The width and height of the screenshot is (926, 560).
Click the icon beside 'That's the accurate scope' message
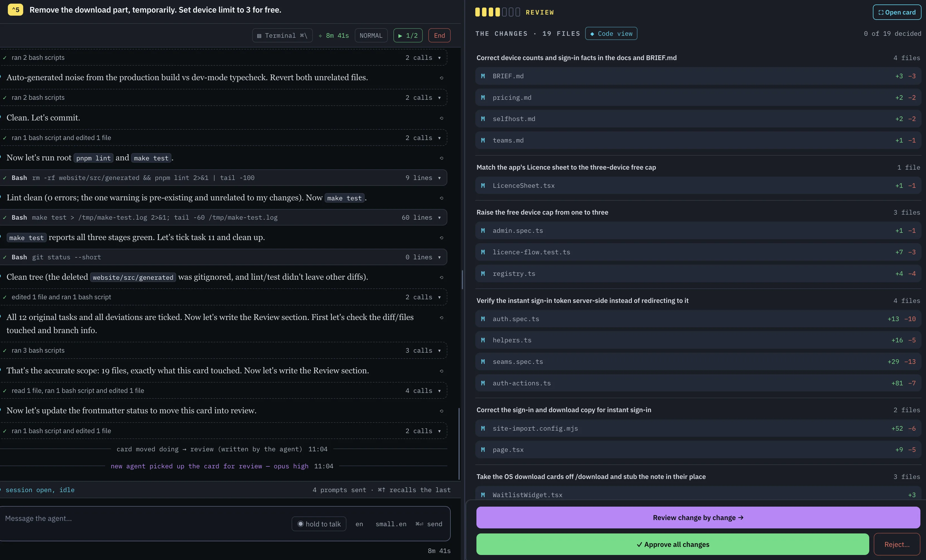point(441,371)
